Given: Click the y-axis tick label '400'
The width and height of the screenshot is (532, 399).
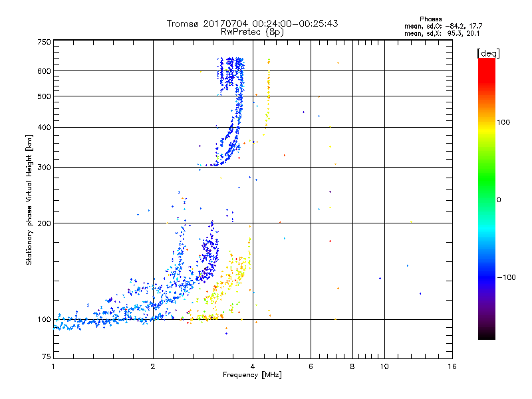Looking at the screenshot, I should [x=44, y=127].
